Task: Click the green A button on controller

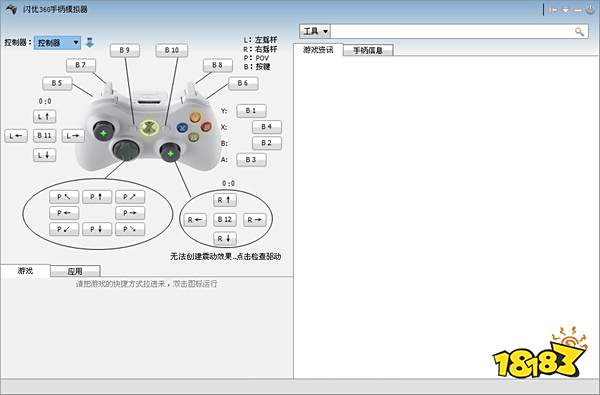Action: tap(194, 137)
